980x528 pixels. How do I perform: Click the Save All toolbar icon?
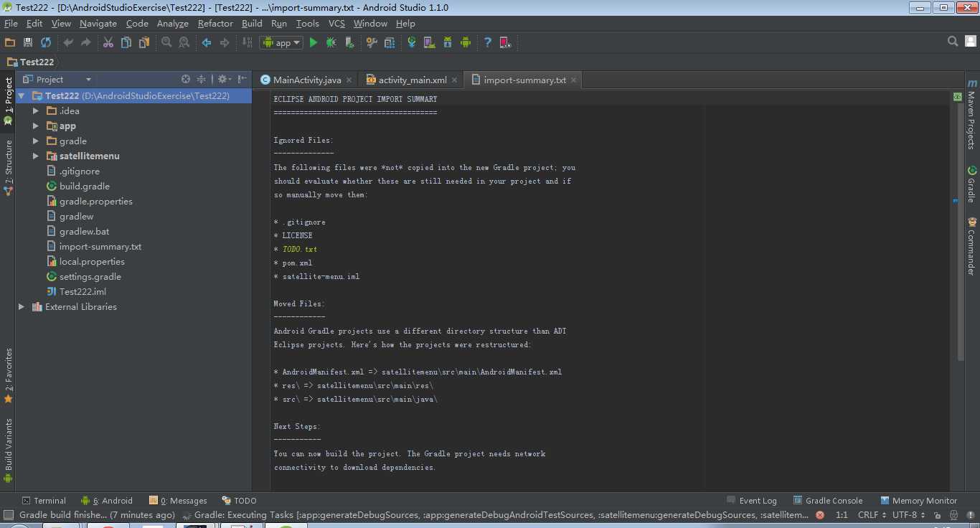click(x=28, y=42)
